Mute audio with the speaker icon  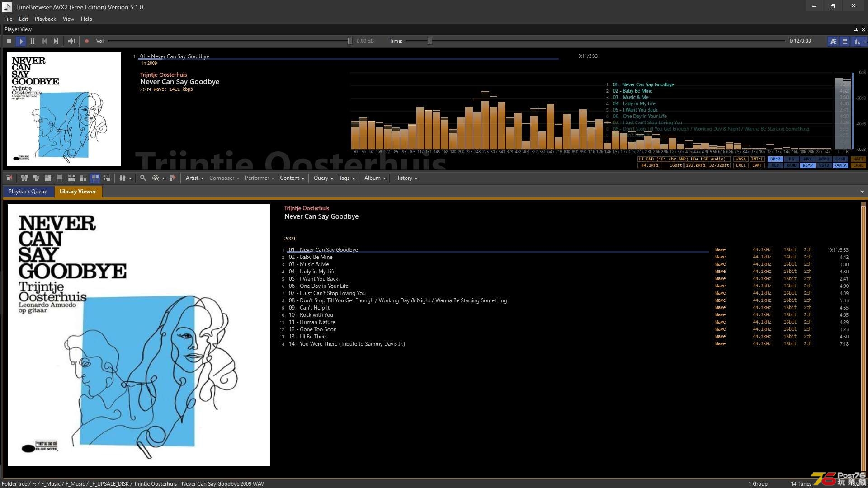pyautogui.click(x=71, y=41)
